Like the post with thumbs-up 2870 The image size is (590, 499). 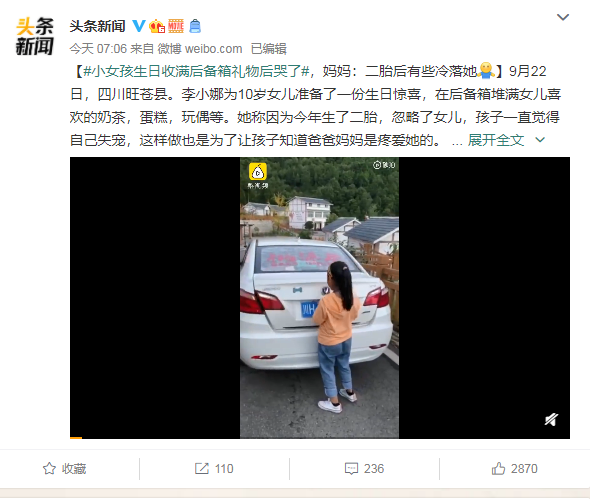click(x=514, y=469)
